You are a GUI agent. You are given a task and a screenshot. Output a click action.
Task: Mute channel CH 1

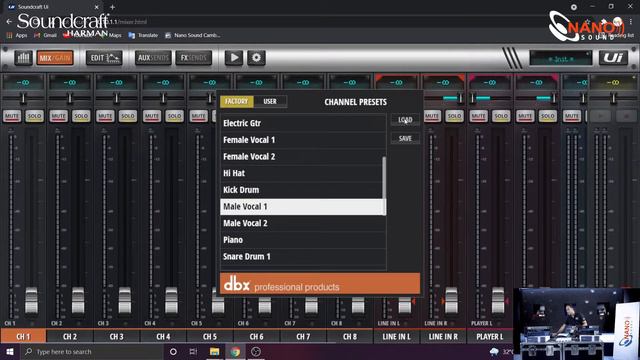tap(12, 116)
